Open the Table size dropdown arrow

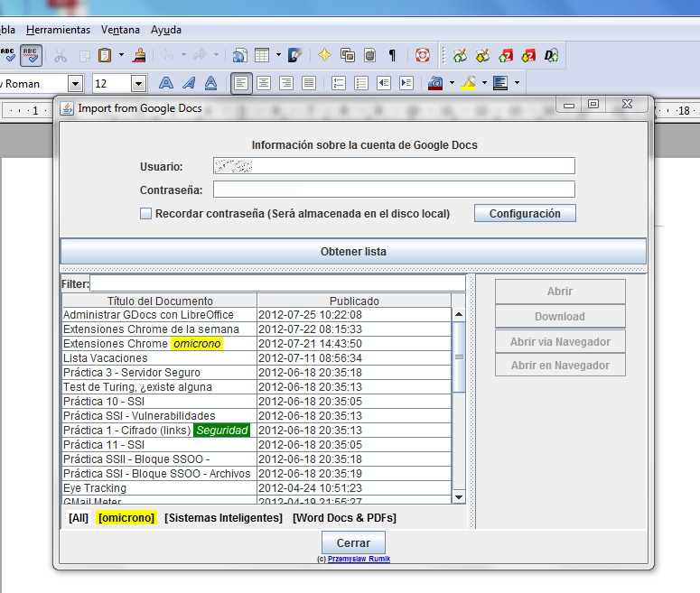tap(278, 55)
